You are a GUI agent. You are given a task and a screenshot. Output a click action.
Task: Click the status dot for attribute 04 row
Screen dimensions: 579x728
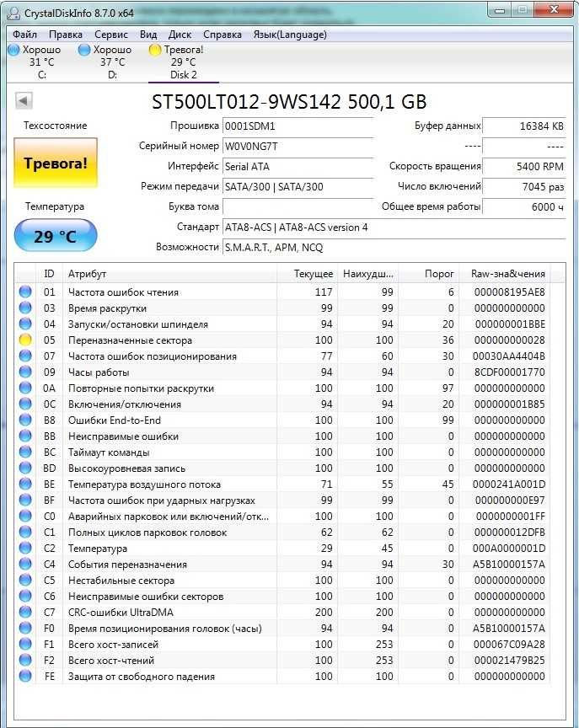(x=25, y=324)
